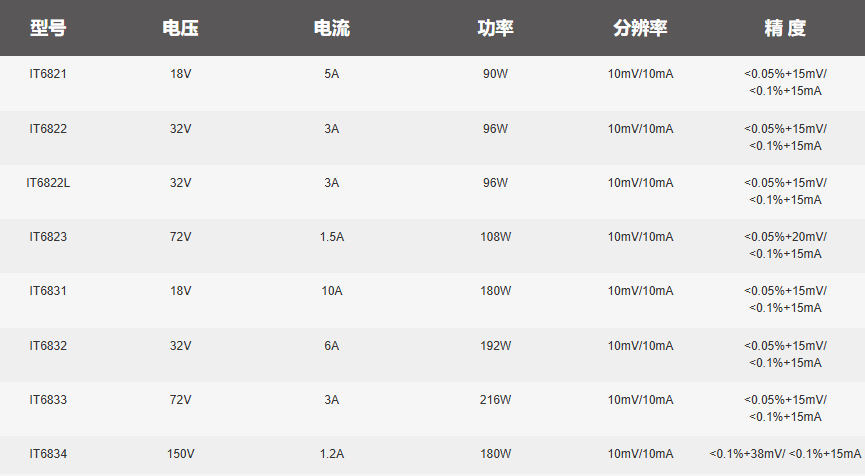865x476 pixels.
Task: Click the <0.05%+20mV accuracy in IT6823 row
Action: coord(785,245)
